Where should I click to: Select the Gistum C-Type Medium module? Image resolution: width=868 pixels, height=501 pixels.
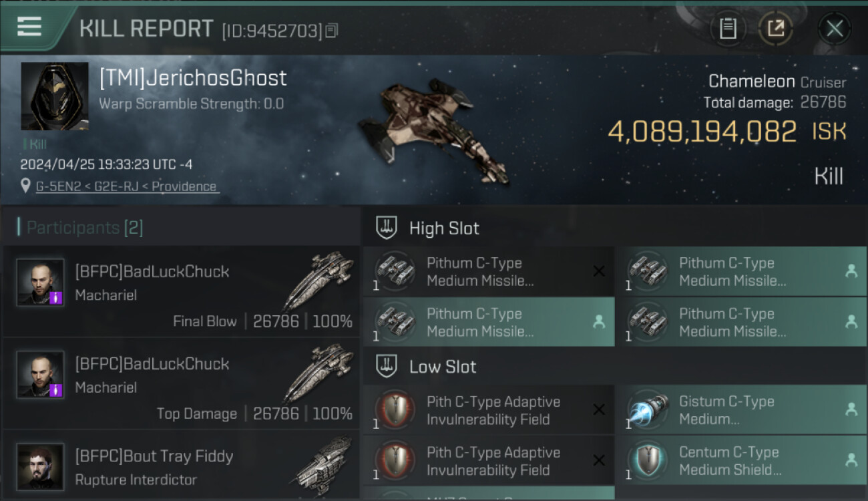click(x=741, y=410)
